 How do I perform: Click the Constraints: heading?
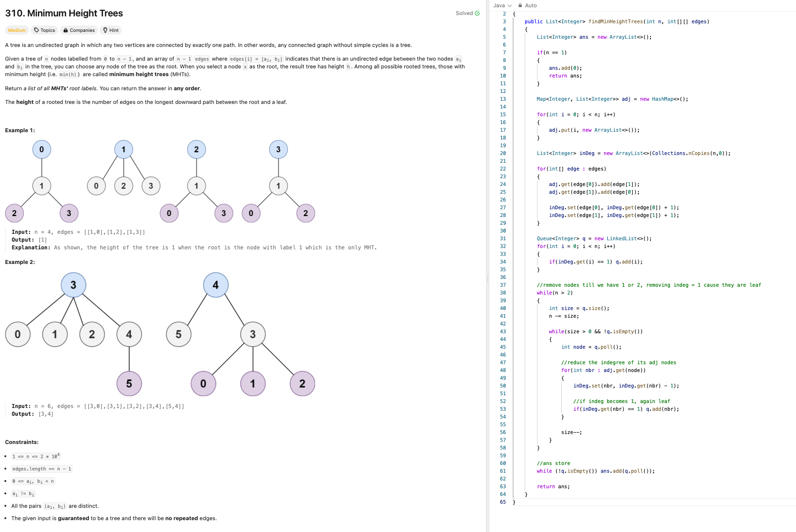(x=22, y=442)
